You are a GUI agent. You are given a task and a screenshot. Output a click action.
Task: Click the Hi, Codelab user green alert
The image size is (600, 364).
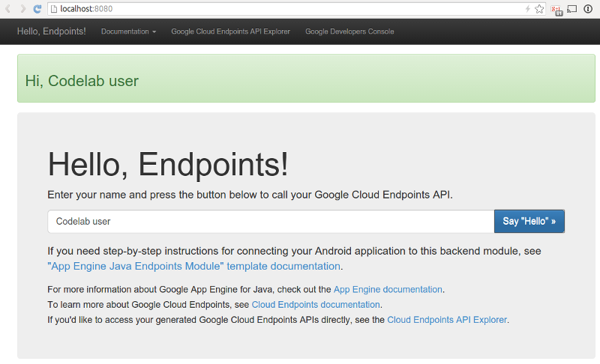(x=306, y=79)
